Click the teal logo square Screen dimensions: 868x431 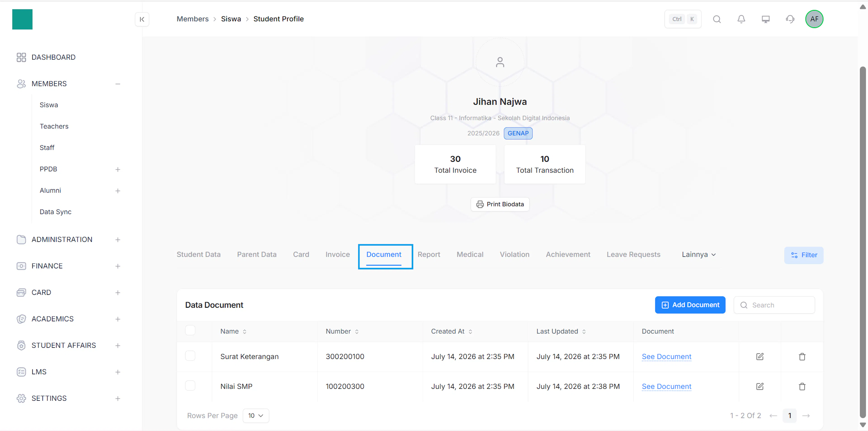pyautogui.click(x=22, y=19)
